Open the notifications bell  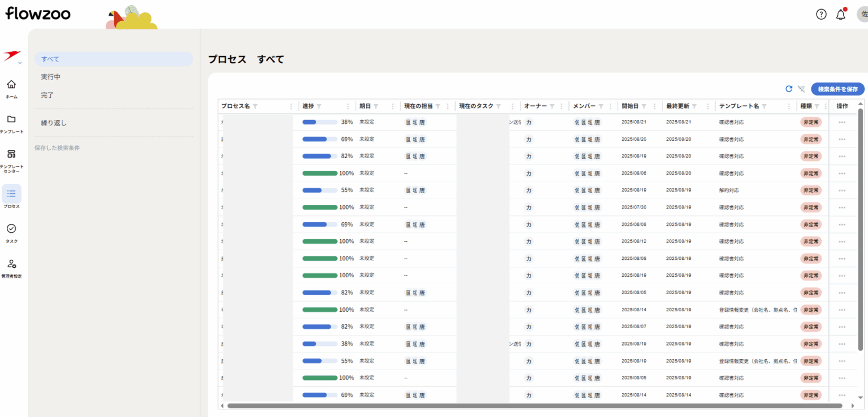(x=840, y=15)
